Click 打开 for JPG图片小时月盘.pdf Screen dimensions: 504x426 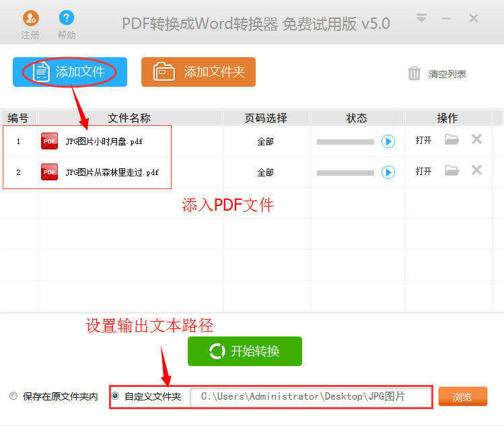(x=423, y=140)
